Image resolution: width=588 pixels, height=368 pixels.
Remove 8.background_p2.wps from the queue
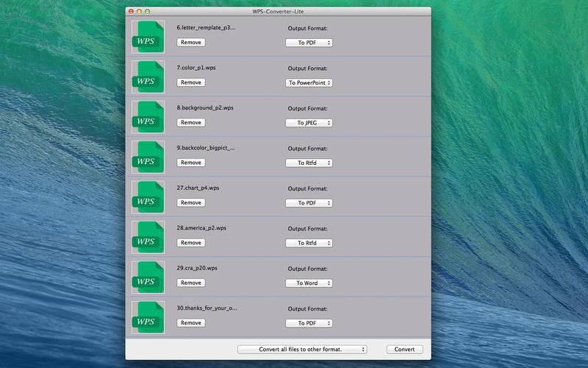click(191, 122)
